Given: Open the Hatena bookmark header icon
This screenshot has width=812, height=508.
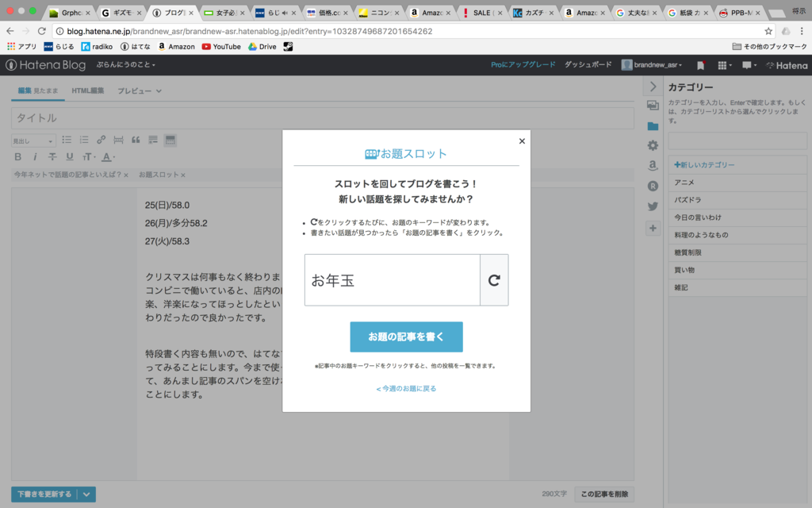Looking at the screenshot, I should coord(701,65).
